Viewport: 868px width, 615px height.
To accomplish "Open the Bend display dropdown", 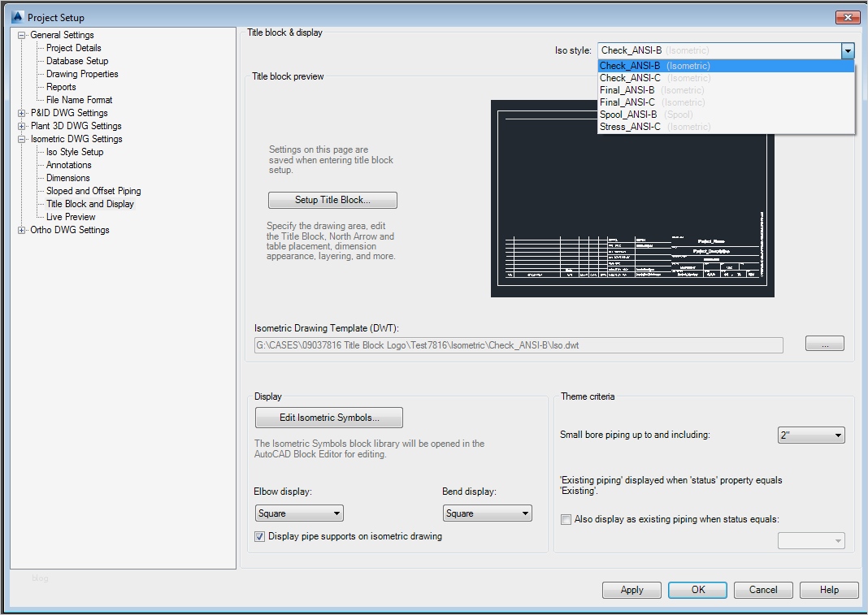I will 487,513.
